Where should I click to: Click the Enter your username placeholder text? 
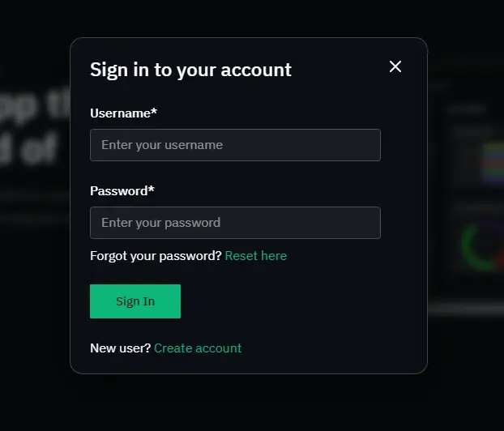click(162, 145)
